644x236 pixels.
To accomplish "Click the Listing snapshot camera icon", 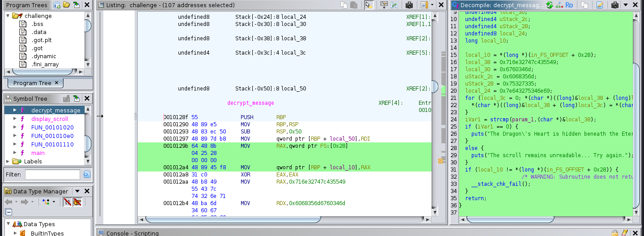I will pos(409,5).
